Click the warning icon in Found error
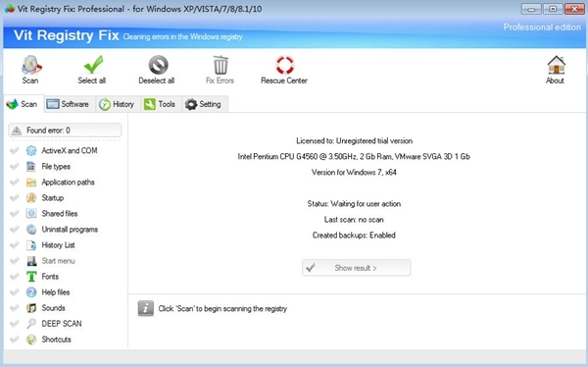588x367 pixels. click(17, 131)
